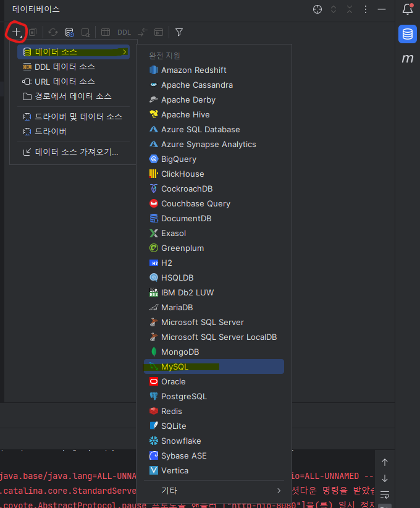Click the Refresh toolbar icon
Viewport: 420px width, 508px height.
pos(53,32)
